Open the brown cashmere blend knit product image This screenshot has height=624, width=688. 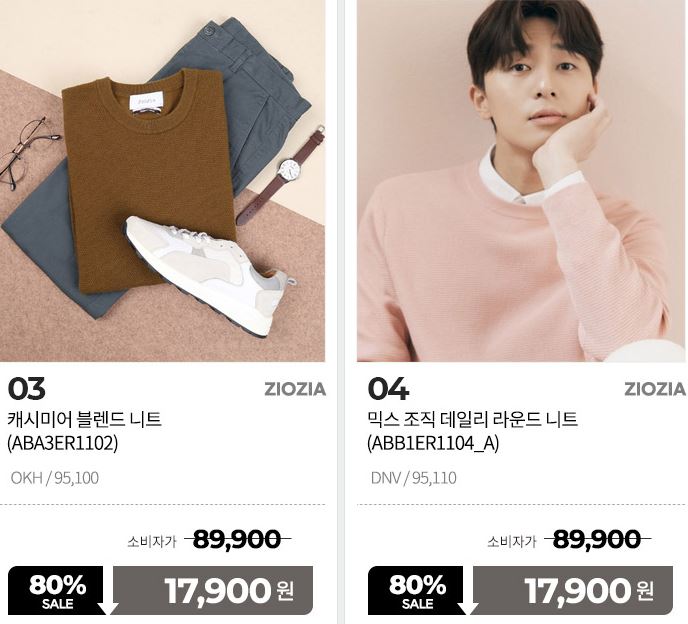click(x=162, y=181)
